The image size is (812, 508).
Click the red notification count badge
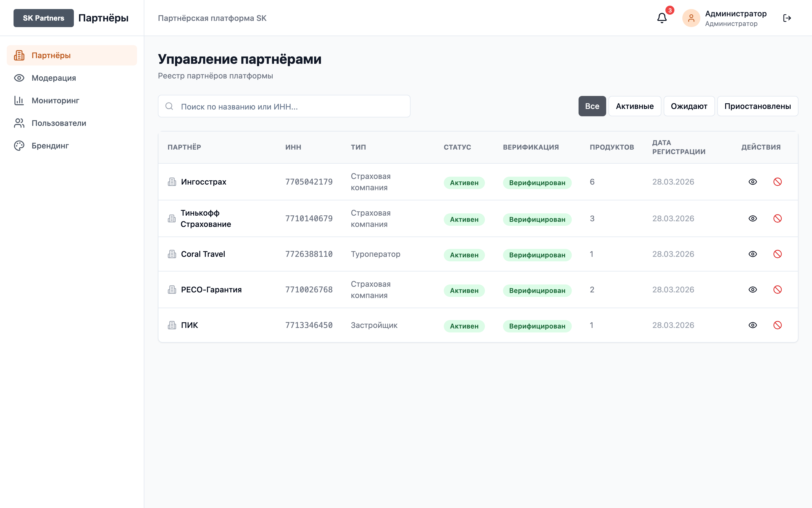pos(670,10)
